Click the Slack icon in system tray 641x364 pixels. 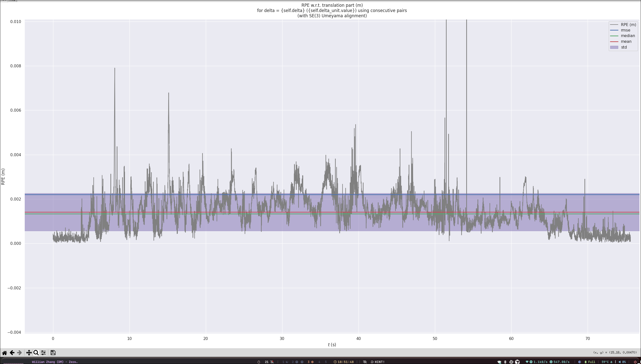pos(511,362)
